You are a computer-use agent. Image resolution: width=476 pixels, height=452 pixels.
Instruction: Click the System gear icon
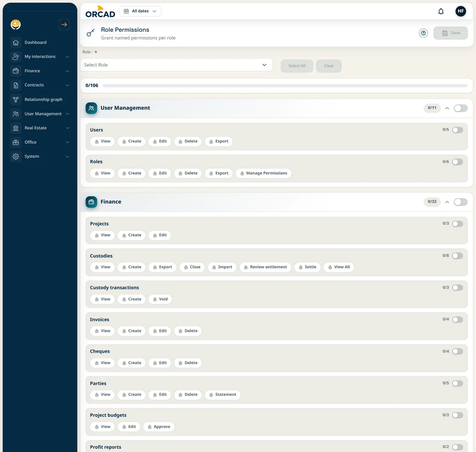[x=16, y=156]
